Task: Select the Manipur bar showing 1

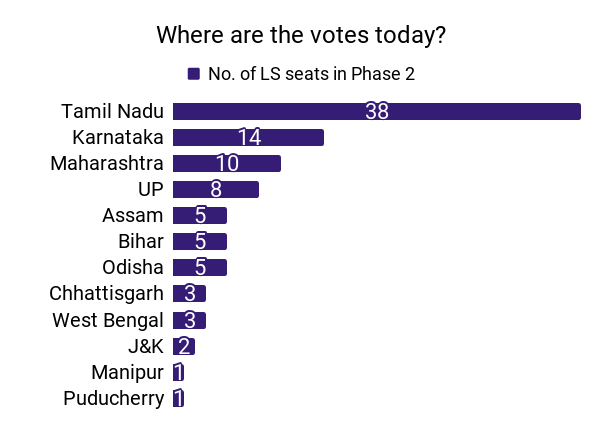Action: tap(178, 372)
